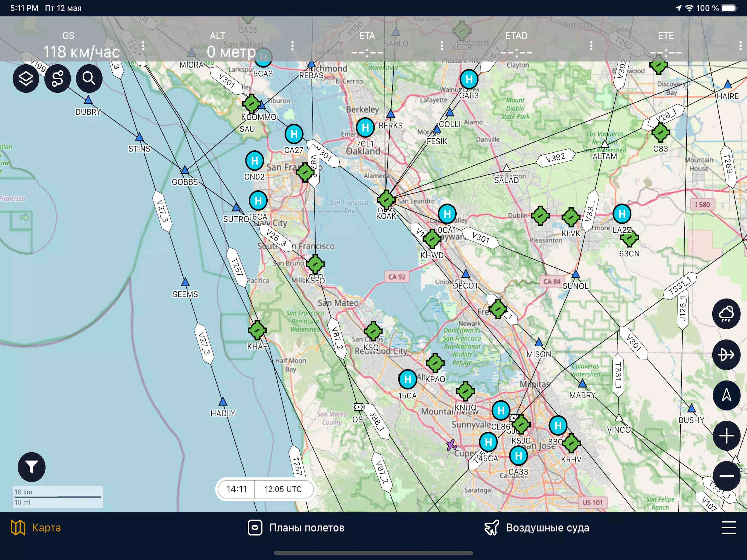Image resolution: width=747 pixels, height=560 pixels.
Task: Open the map filter funnel button
Action: 31,467
